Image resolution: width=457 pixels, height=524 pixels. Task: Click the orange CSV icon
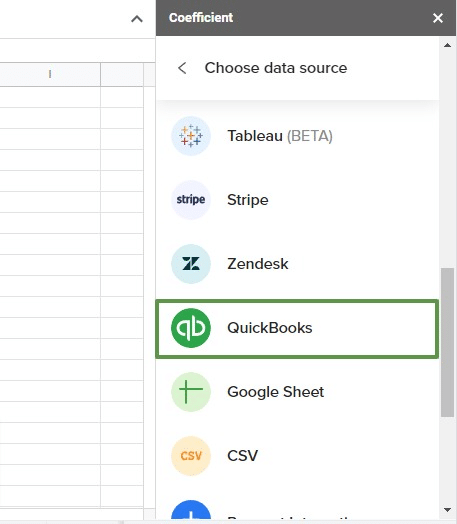[191, 455]
